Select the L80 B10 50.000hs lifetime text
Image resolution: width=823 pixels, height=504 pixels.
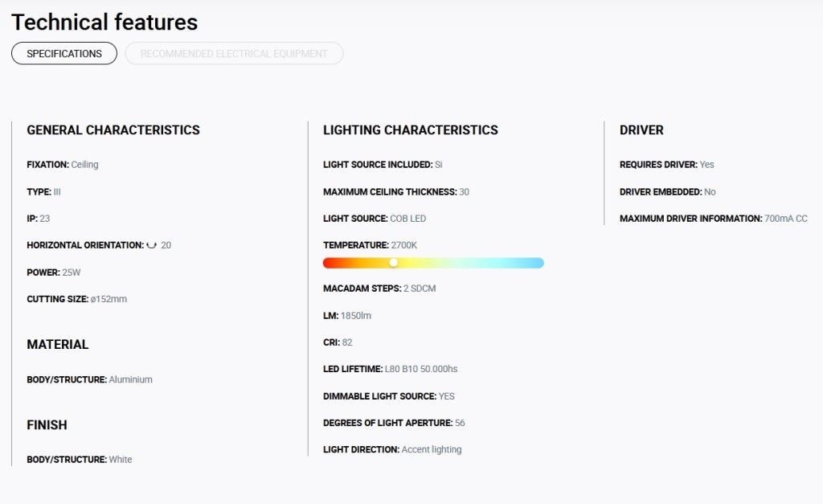pyautogui.click(x=421, y=369)
